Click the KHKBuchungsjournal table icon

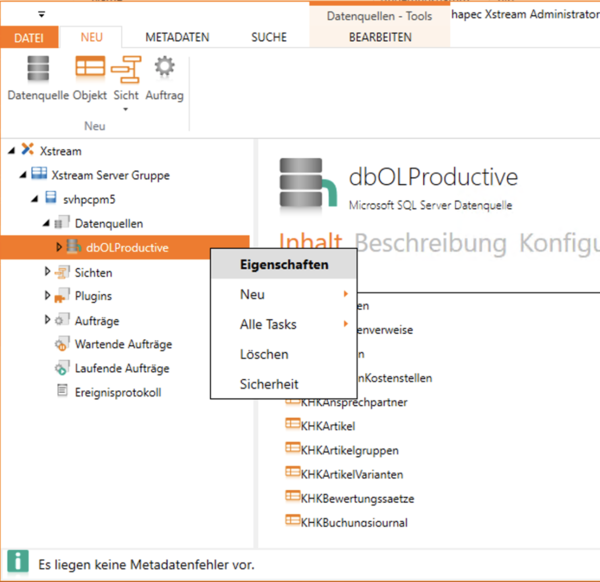coord(293,520)
